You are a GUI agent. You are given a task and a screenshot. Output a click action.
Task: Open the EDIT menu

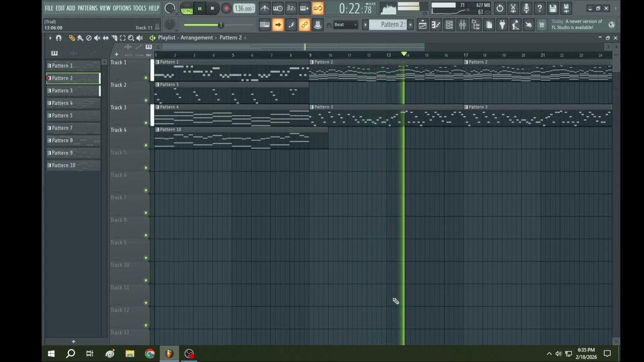(x=60, y=8)
